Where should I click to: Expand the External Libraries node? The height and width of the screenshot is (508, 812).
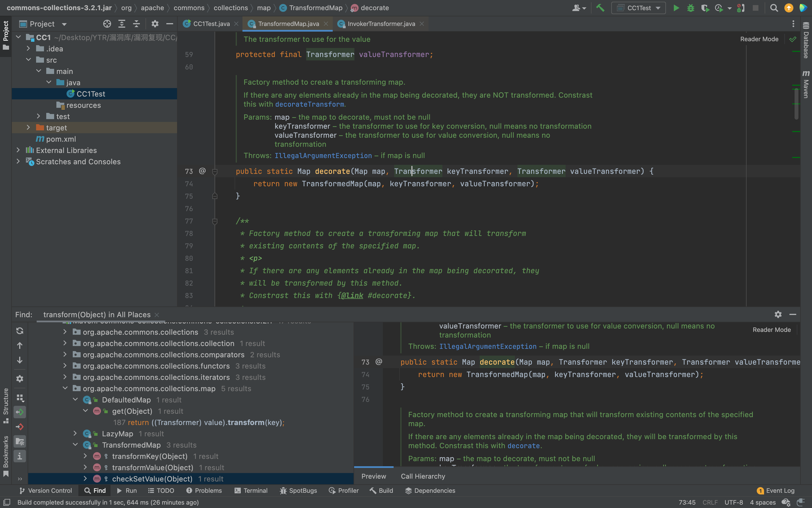tap(18, 150)
